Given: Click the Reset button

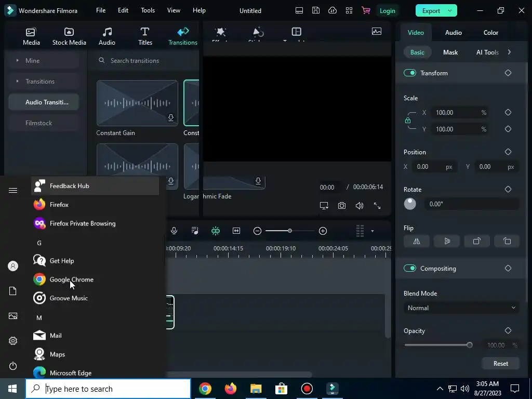Looking at the screenshot, I should (x=500, y=363).
